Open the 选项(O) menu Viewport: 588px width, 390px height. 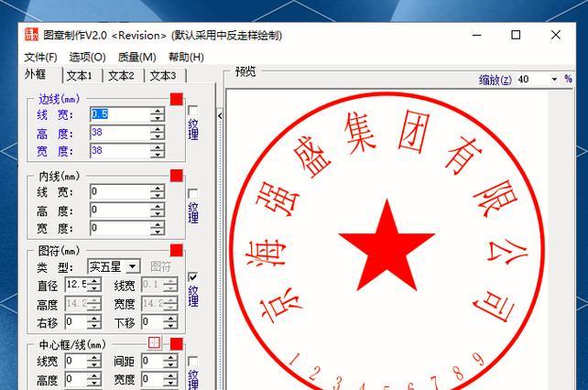[x=87, y=58]
